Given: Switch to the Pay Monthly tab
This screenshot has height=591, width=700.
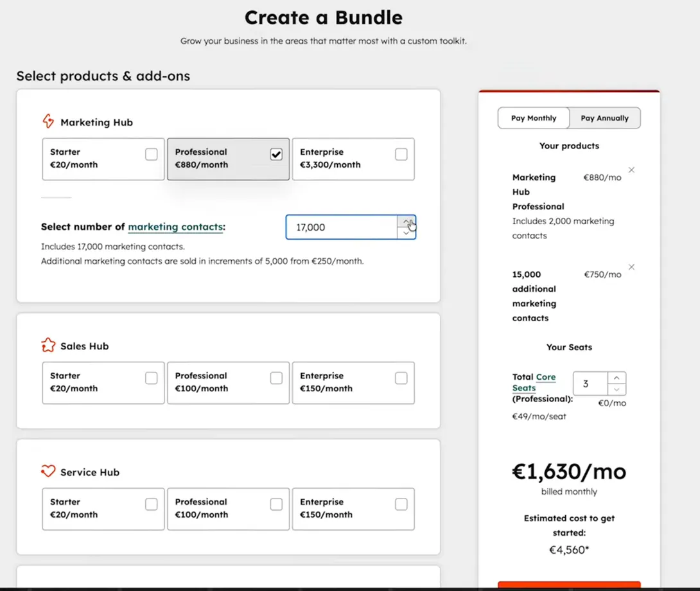Looking at the screenshot, I should pyautogui.click(x=534, y=118).
